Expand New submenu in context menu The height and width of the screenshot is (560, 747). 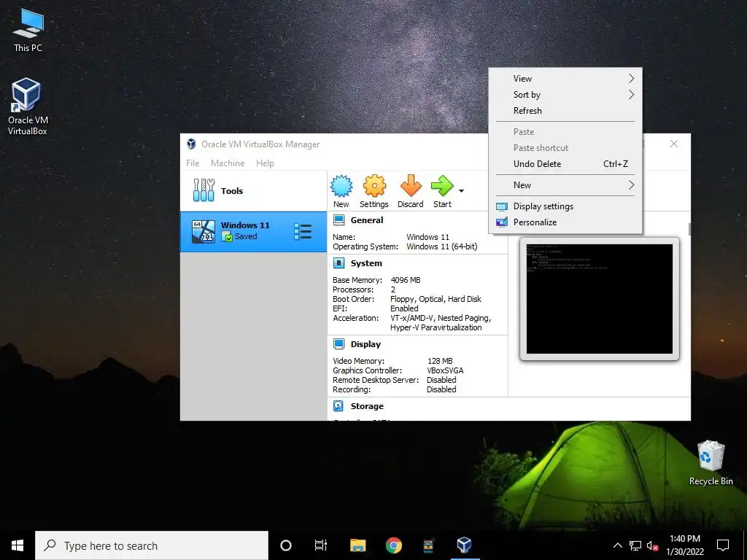tap(565, 184)
